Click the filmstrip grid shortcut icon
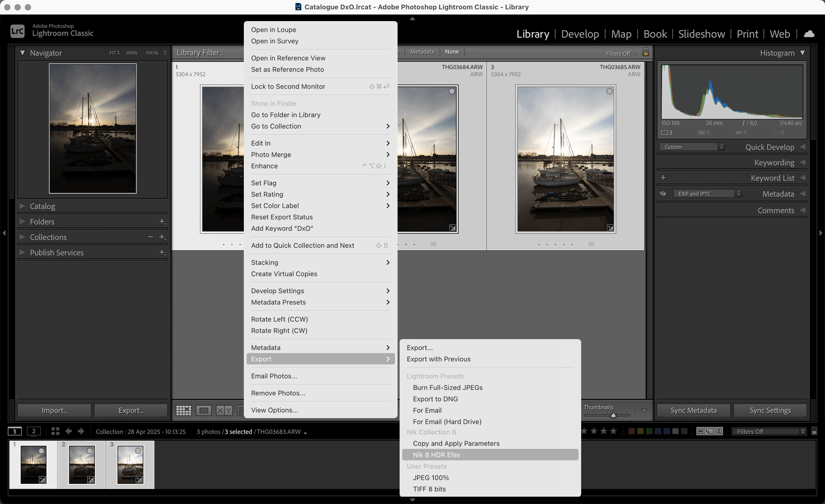Image resolution: width=825 pixels, height=504 pixels. click(55, 431)
